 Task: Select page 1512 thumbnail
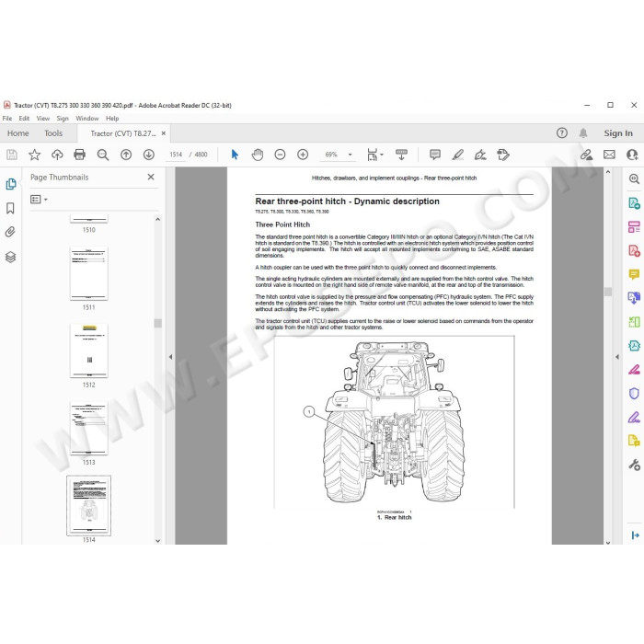88,351
